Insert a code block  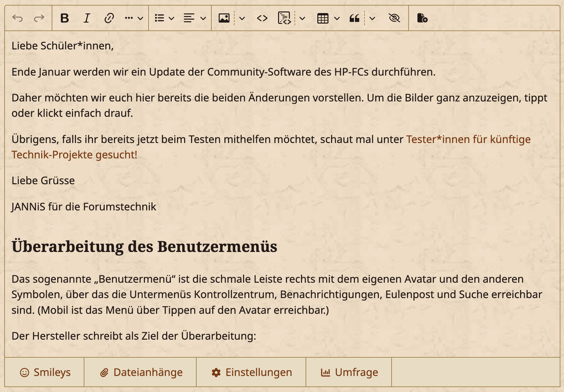click(x=284, y=18)
